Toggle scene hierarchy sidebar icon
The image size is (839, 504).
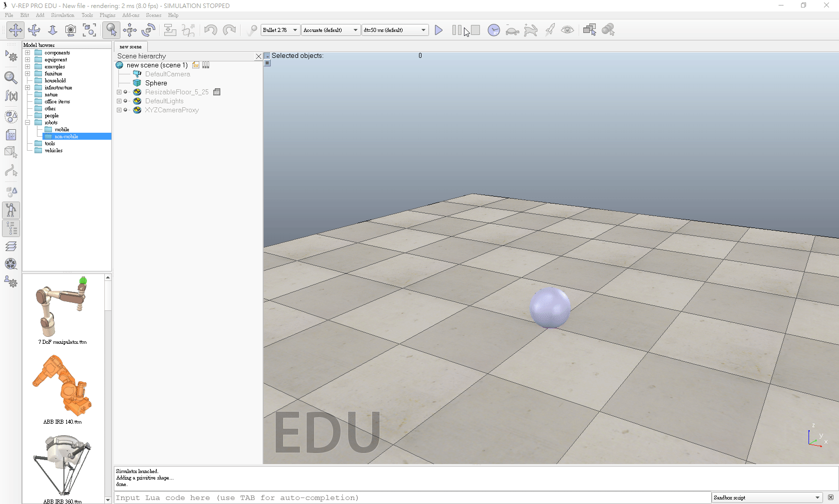coord(11,229)
